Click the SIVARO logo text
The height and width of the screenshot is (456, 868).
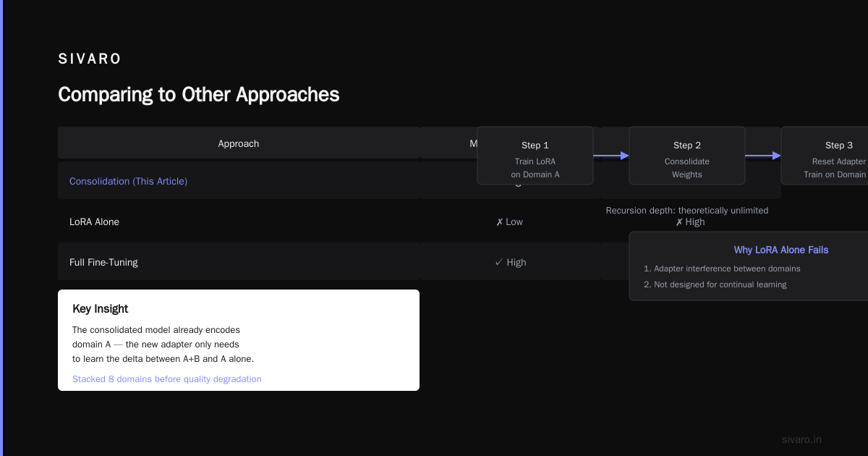90,59
